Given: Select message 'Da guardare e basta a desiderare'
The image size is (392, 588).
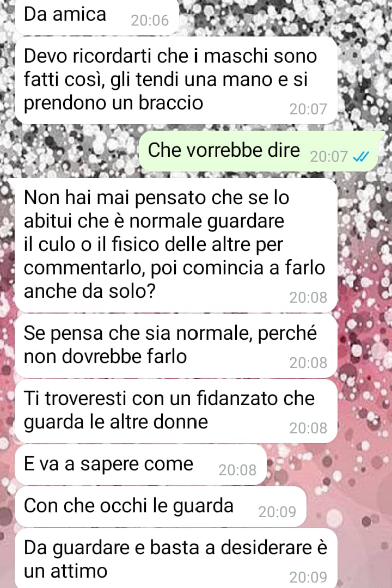Looking at the screenshot, I should coord(176,559).
